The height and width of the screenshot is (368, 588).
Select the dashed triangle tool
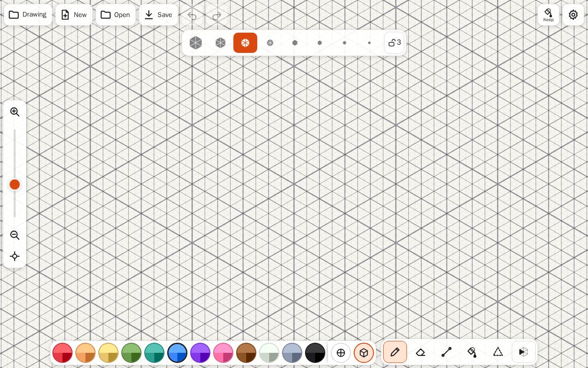click(x=498, y=352)
